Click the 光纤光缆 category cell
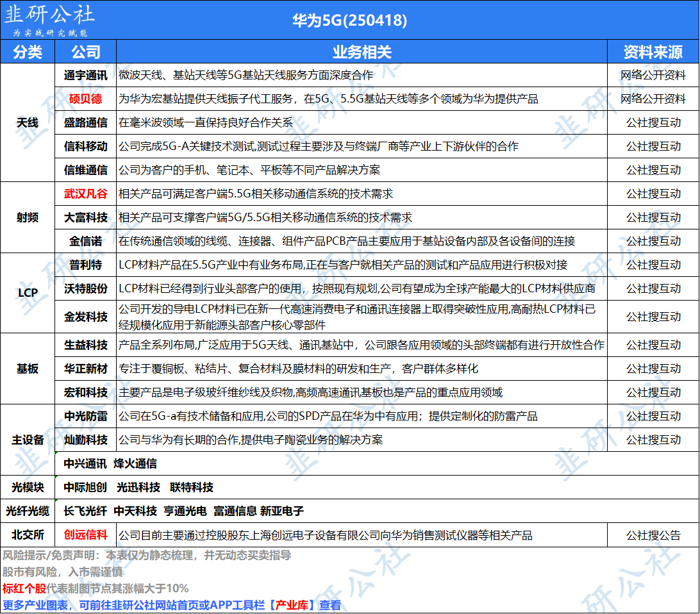Screen dimensions: 700x614 (x=28, y=511)
